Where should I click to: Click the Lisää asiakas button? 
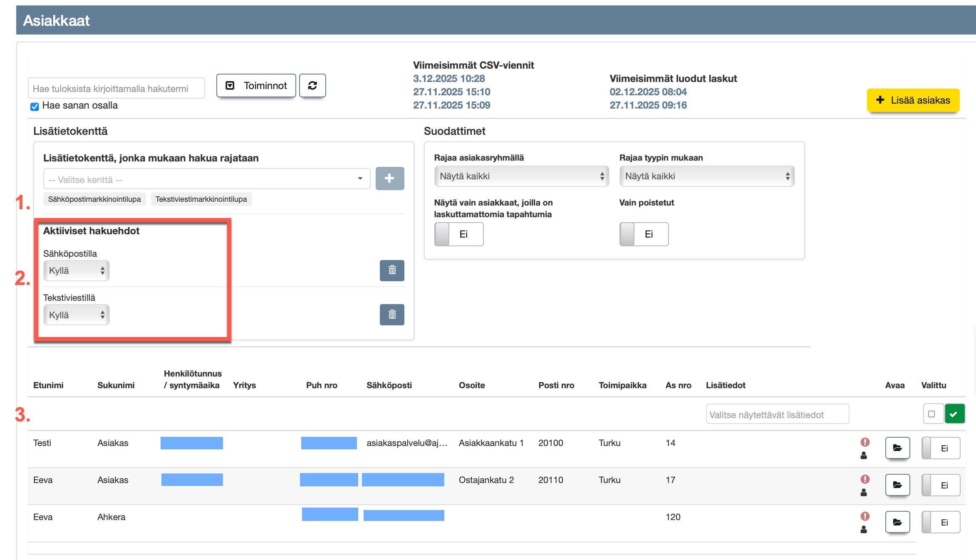(913, 100)
